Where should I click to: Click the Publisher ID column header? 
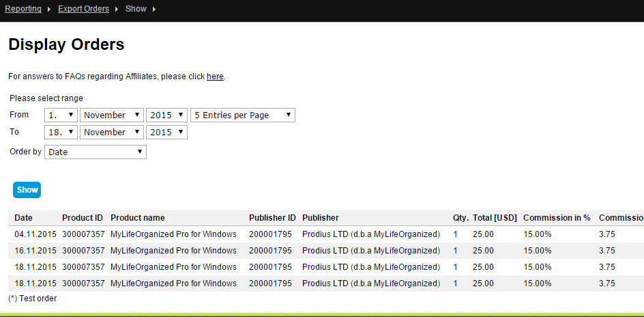coord(272,218)
